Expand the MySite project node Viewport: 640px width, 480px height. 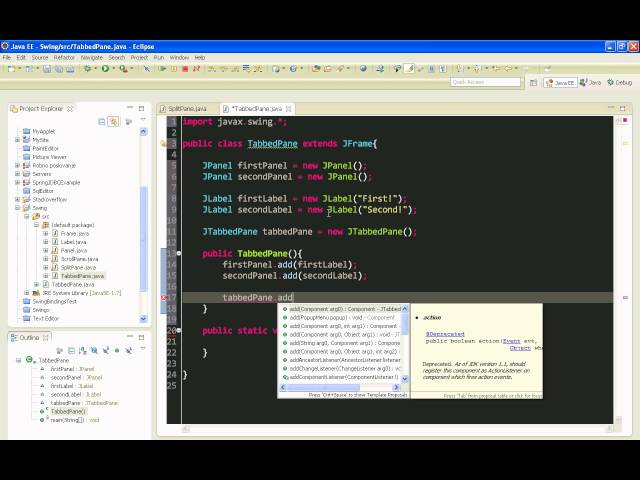(x=18, y=140)
